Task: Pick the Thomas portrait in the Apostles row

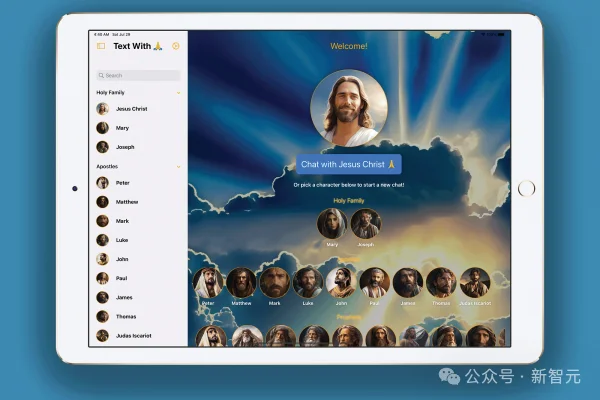Action: click(441, 283)
